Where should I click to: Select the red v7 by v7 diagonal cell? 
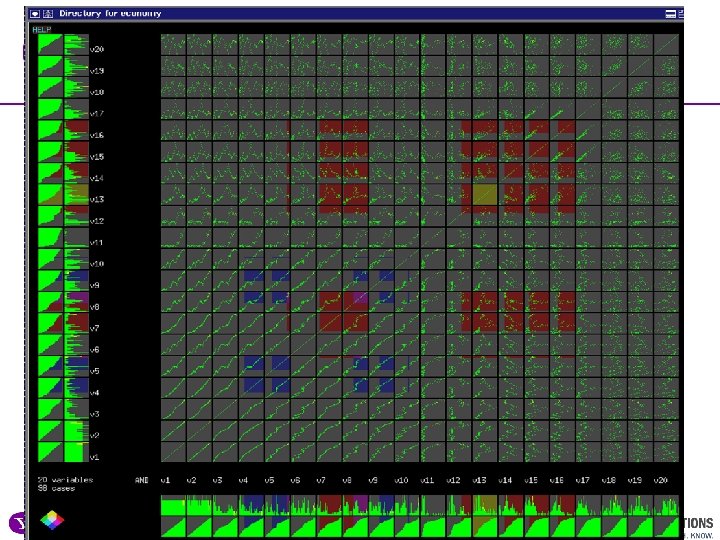click(x=329, y=324)
